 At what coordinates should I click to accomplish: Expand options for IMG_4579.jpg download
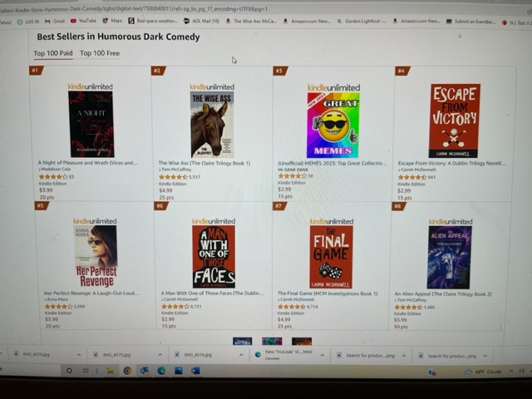(x=79, y=355)
